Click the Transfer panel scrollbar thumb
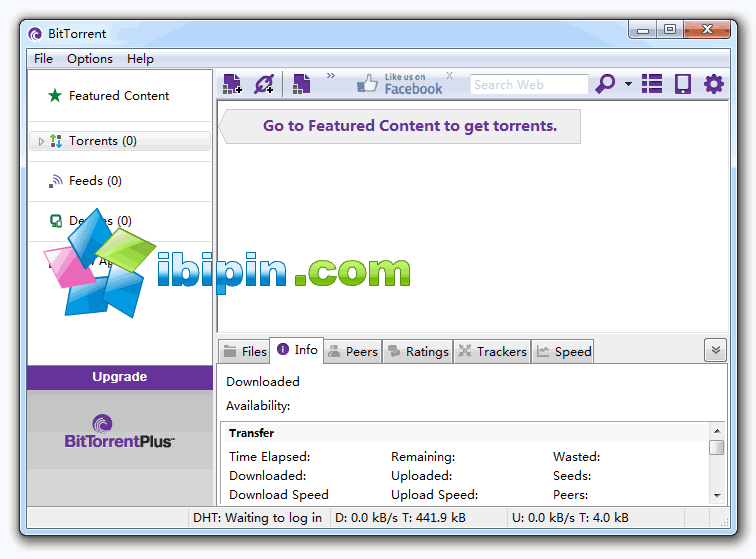 [717, 447]
